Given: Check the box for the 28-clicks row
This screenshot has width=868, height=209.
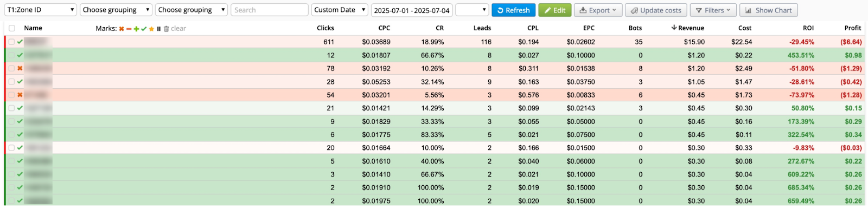Looking at the screenshot, I should pos(11,82).
